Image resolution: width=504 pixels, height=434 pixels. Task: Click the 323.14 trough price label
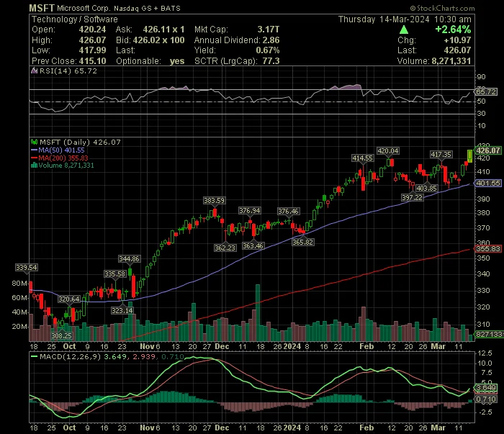pyautogui.click(x=122, y=311)
